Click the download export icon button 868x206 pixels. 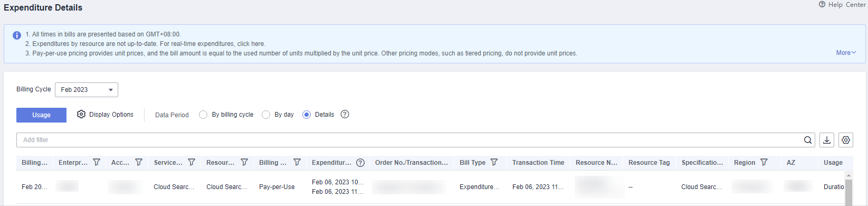coord(827,140)
